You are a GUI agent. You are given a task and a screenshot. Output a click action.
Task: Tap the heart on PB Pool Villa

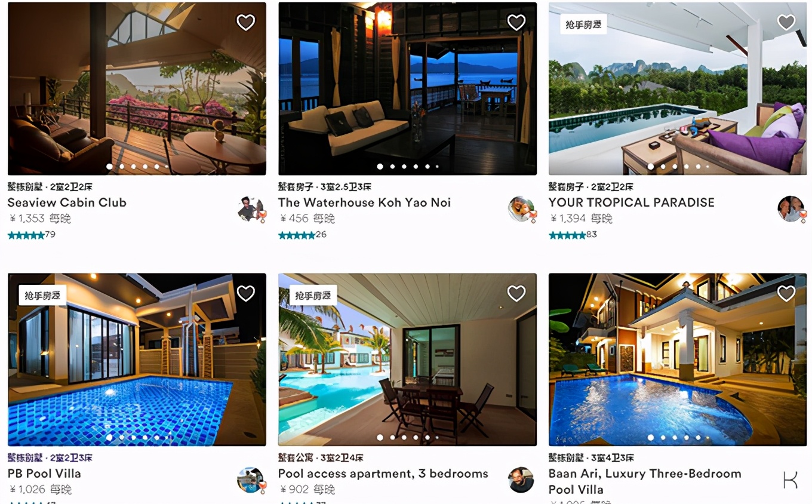click(x=246, y=293)
